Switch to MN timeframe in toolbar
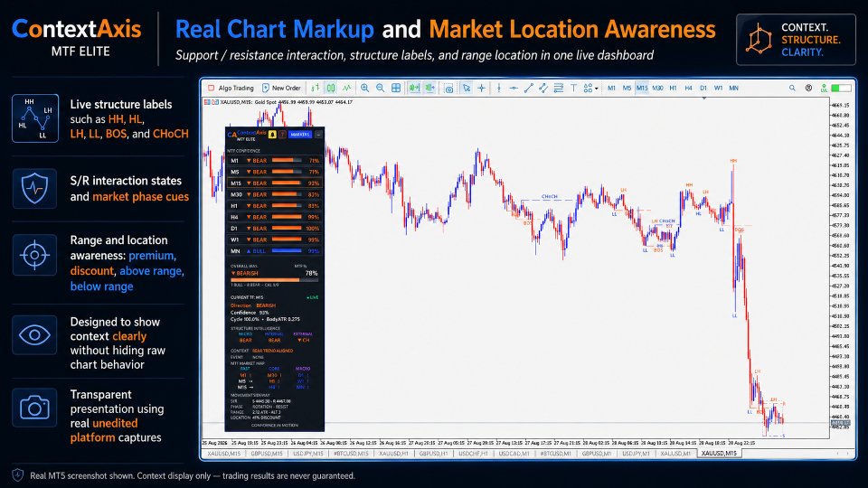The height and width of the screenshot is (488, 868). click(x=734, y=88)
